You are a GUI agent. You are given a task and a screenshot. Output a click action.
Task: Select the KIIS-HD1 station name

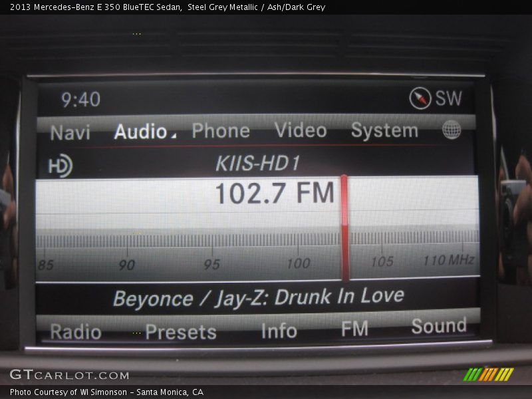tap(258, 163)
